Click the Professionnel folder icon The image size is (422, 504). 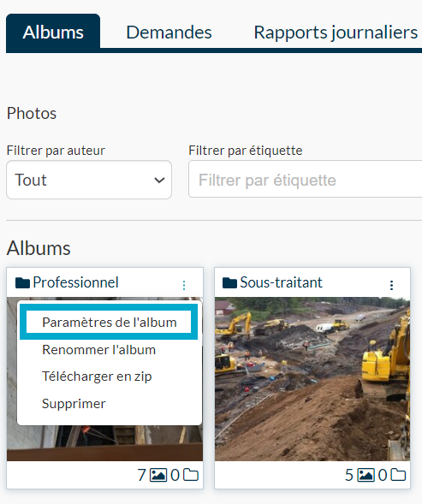pyautogui.click(x=22, y=283)
